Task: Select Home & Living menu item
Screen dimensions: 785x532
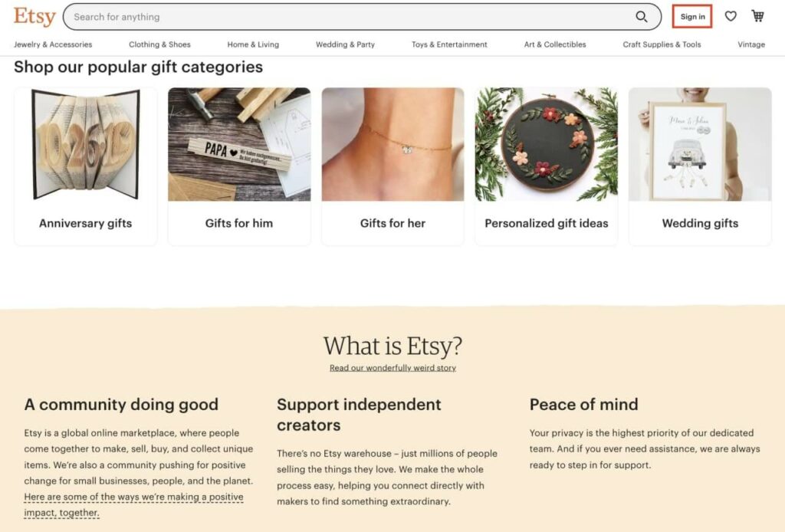Action: (253, 44)
